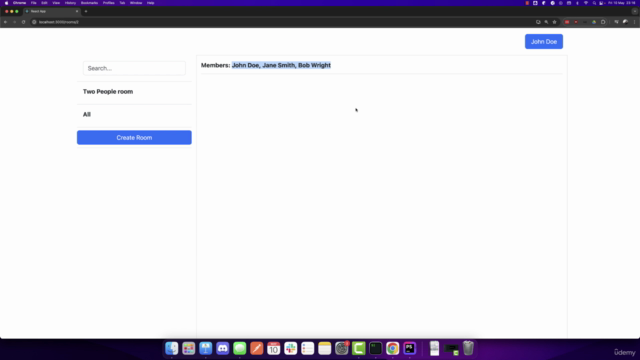The image size is (640, 360).
Task: Open the Apple menu
Action: 6,3
